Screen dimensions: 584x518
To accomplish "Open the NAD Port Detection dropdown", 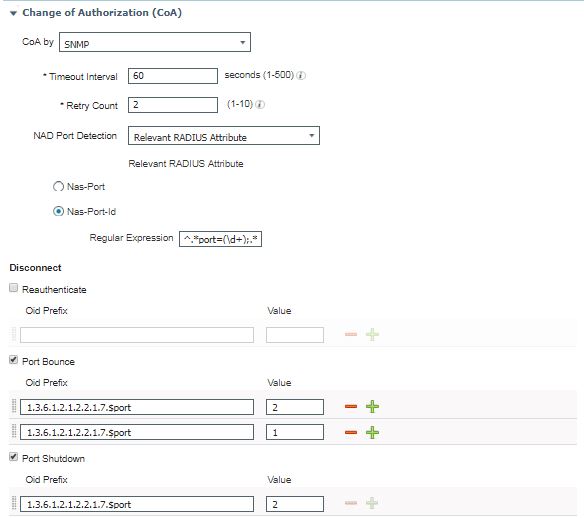I will [x=224, y=136].
